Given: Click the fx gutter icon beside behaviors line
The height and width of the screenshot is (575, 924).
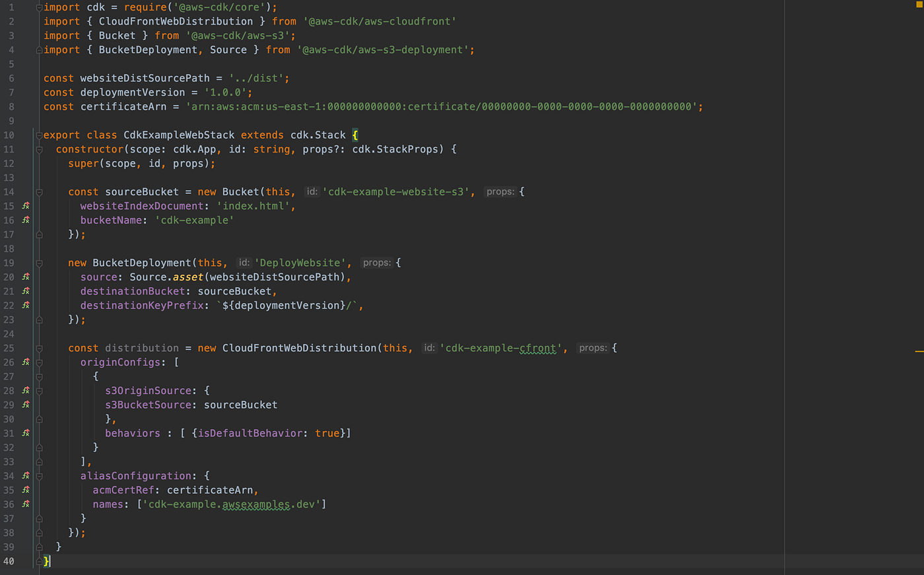Looking at the screenshot, I should tap(25, 432).
